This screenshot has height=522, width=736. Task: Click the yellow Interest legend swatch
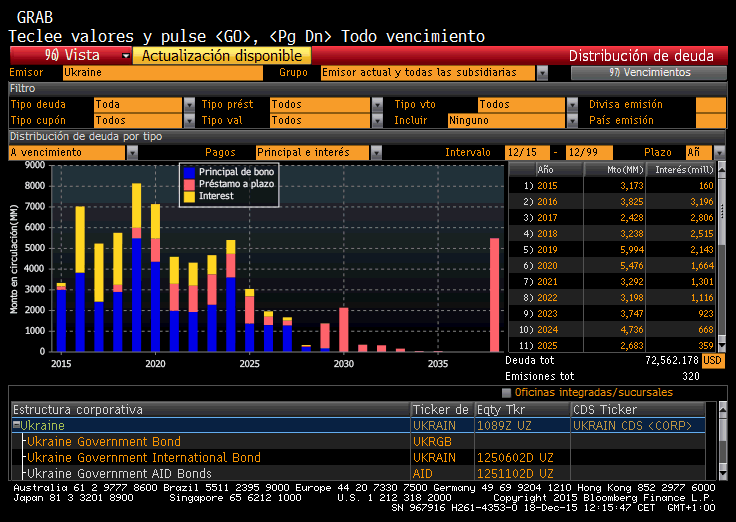pyautogui.click(x=189, y=196)
